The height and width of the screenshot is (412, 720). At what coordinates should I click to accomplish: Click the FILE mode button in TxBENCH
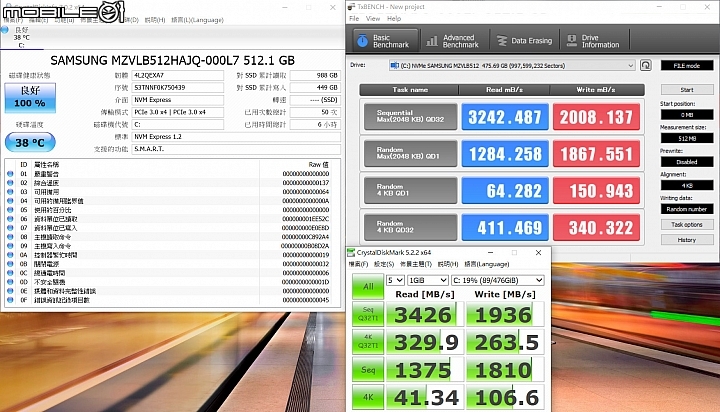coord(687,65)
